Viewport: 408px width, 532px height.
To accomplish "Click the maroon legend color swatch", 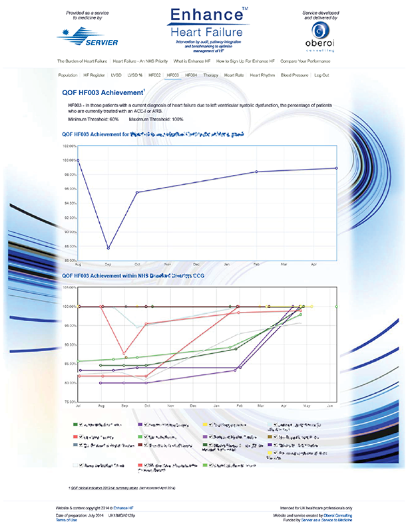I will click(x=140, y=445).
